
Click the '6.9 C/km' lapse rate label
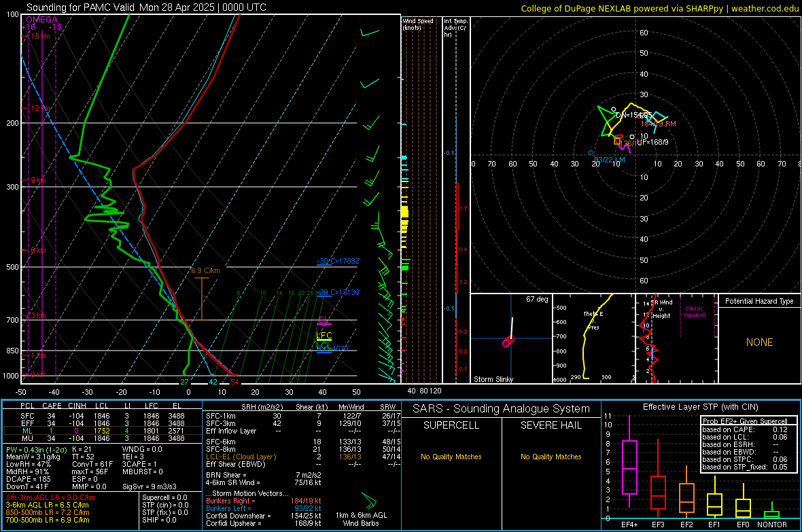pyautogui.click(x=206, y=270)
